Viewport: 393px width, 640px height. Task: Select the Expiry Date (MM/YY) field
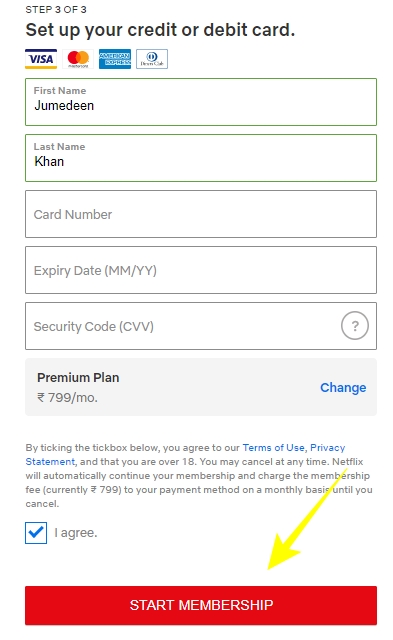[x=201, y=270]
